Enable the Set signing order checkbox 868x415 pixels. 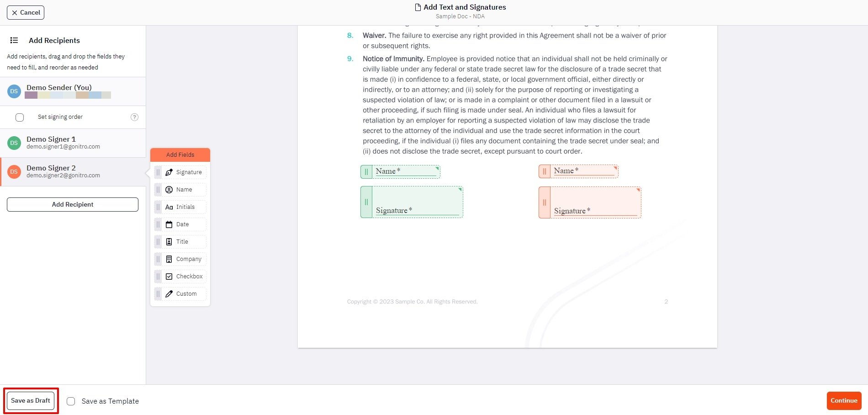tap(20, 117)
